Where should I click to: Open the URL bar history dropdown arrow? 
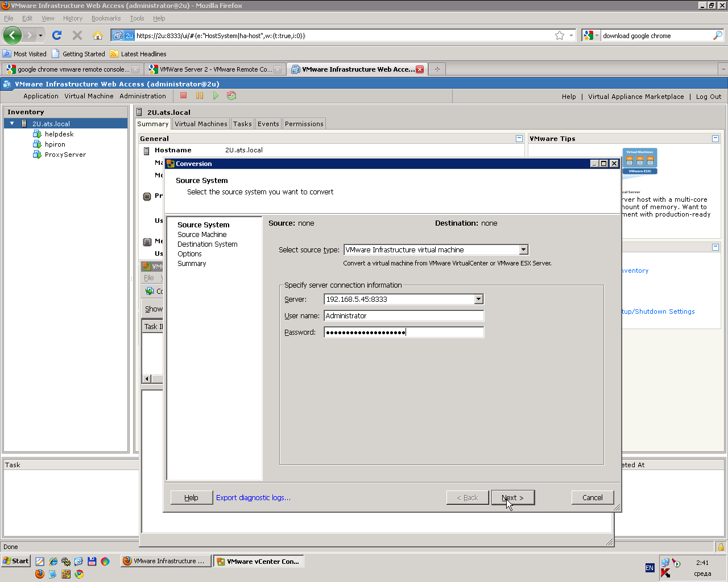pyautogui.click(x=572, y=35)
